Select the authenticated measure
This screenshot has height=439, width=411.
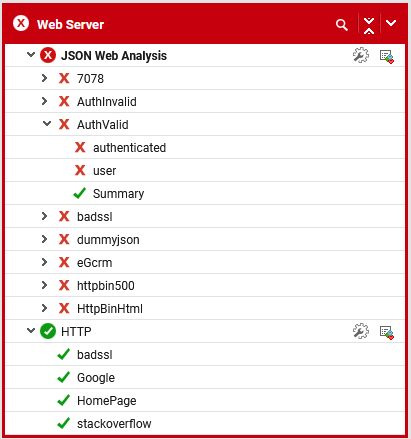coord(129,147)
